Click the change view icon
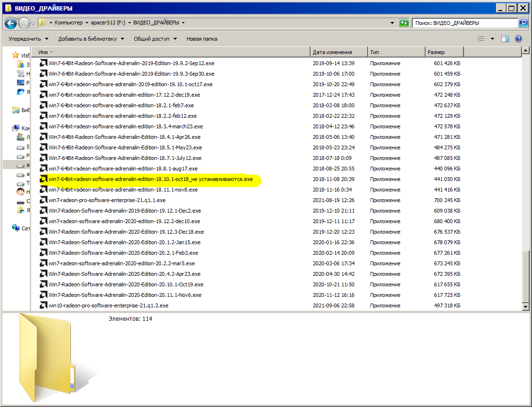The height and width of the screenshot is (407, 532). pyautogui.click(x=480, y=39)
